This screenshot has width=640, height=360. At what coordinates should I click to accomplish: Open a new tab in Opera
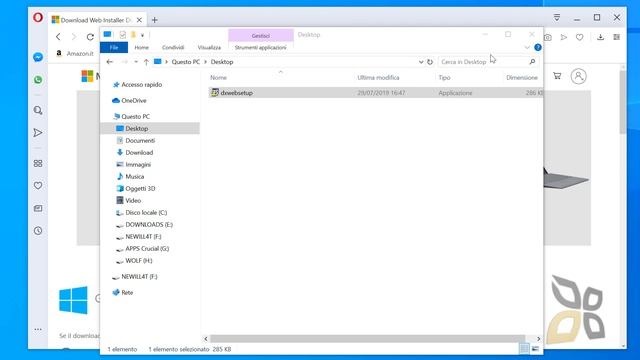(x=155, y=20)
